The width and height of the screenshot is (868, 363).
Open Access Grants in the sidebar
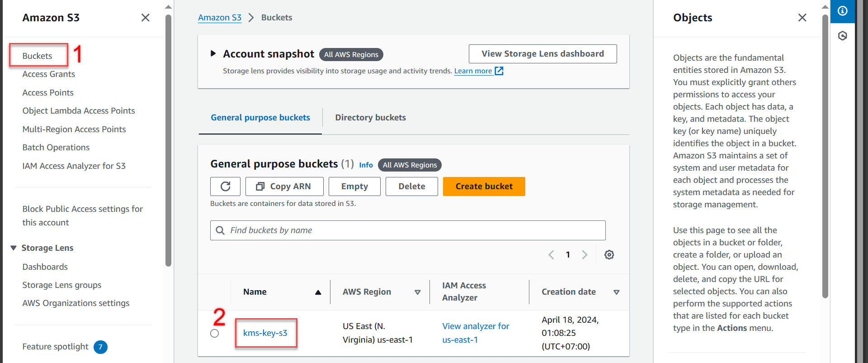49,74
